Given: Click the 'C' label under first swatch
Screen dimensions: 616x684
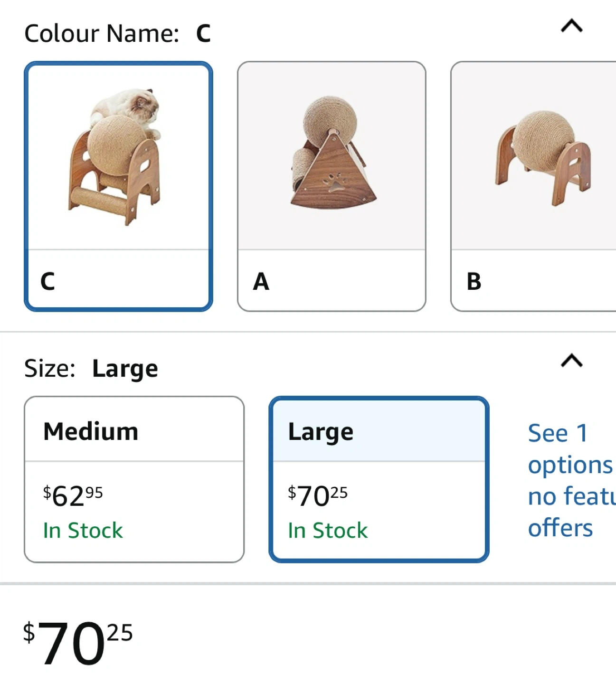Looking at the screenshot, I should click(x=48, y=281).
